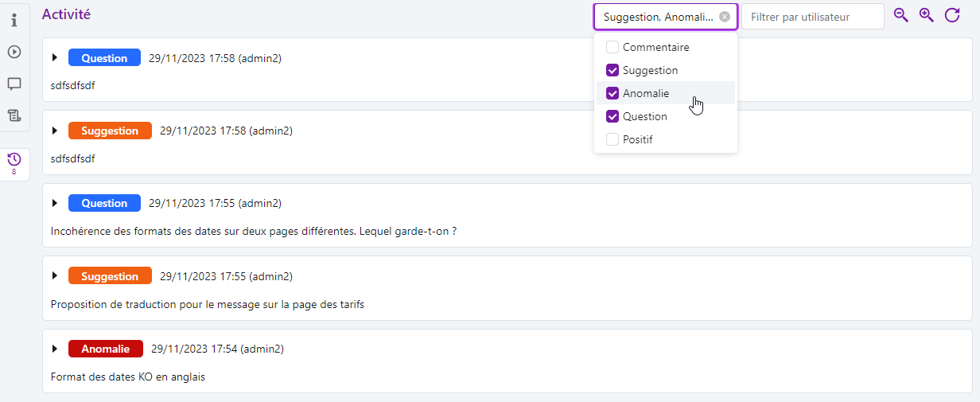Click the info icon in left sidebar
Viewport: 980px width, 402px height.
click(x=14, y=20)
